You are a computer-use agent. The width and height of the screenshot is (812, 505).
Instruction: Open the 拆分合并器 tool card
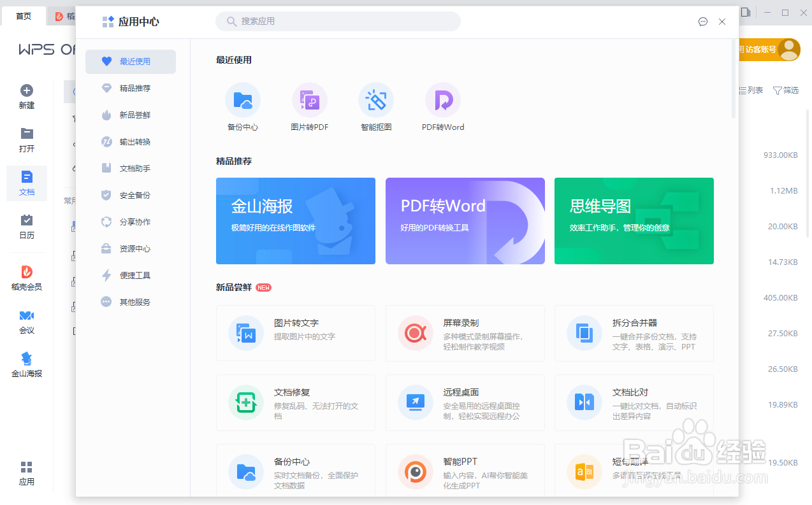(x=634, y=333)
